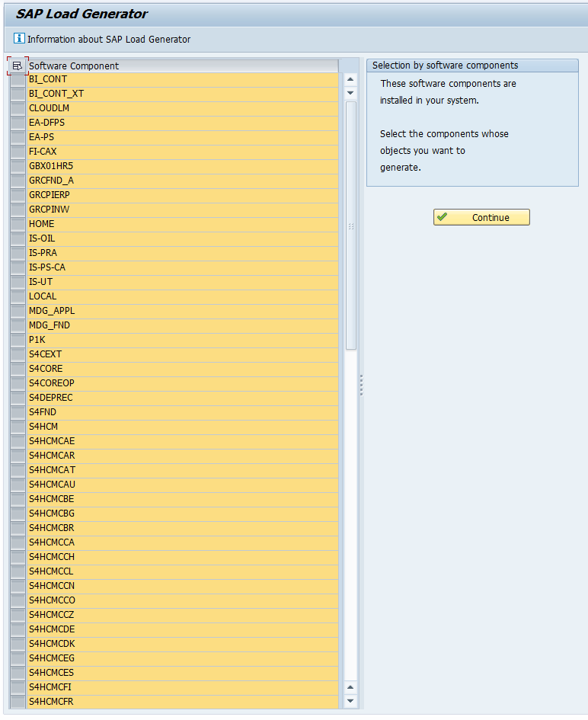Click the S4HCMCCA component text
588x720 pixels.
[51, 542]
